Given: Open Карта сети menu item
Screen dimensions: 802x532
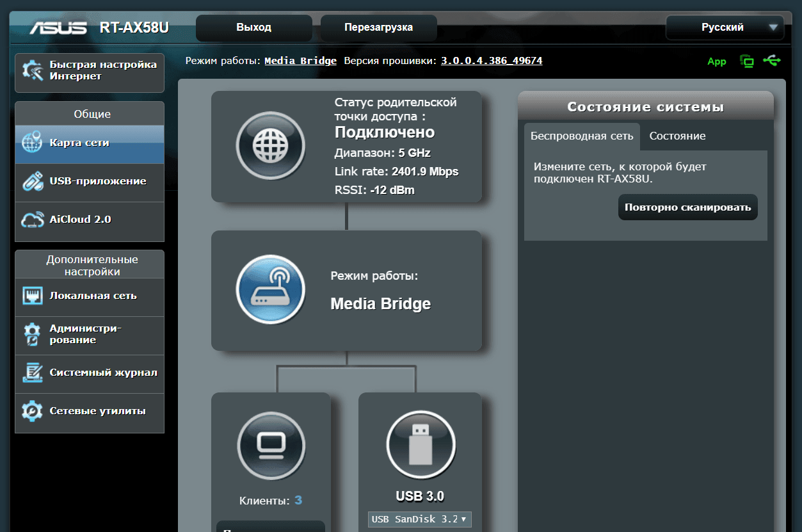Looking at the screenshot, I should pos(90,143).
